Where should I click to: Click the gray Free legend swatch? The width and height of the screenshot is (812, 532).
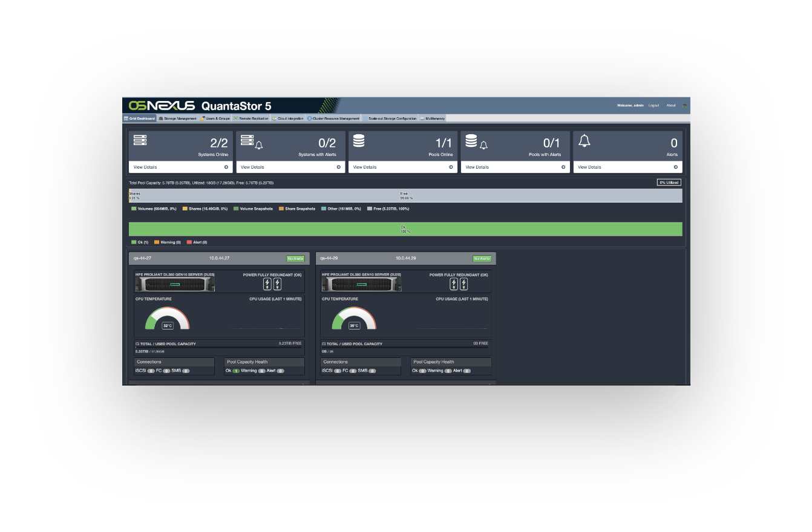370,209
